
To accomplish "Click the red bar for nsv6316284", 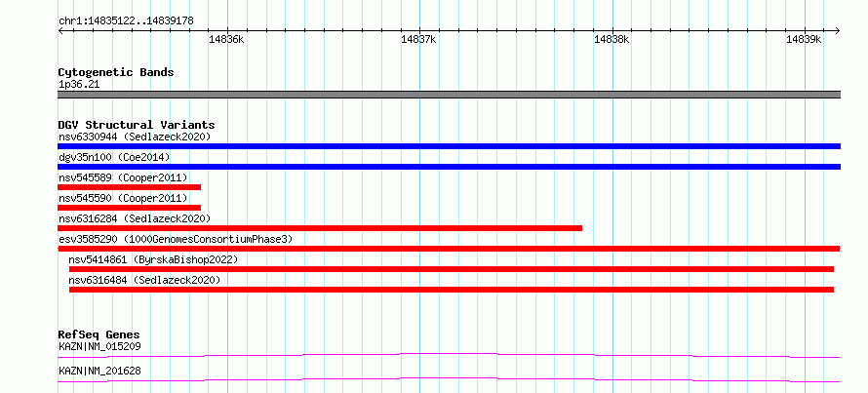I will tap(320, 228).
